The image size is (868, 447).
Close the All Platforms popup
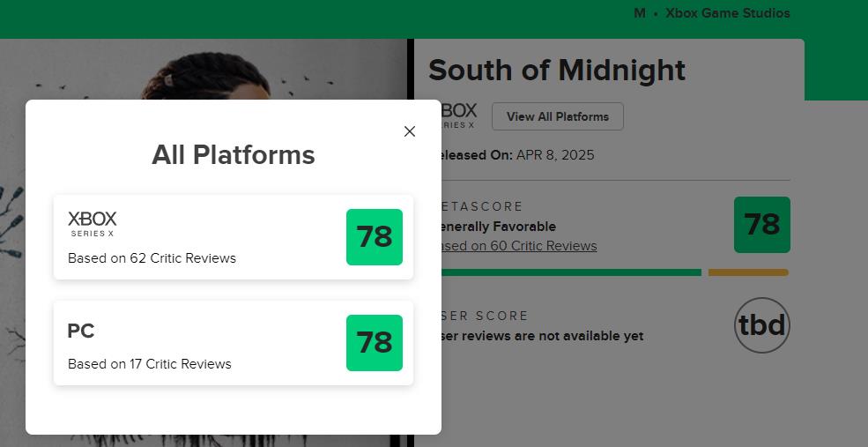(x=409, y=131)
